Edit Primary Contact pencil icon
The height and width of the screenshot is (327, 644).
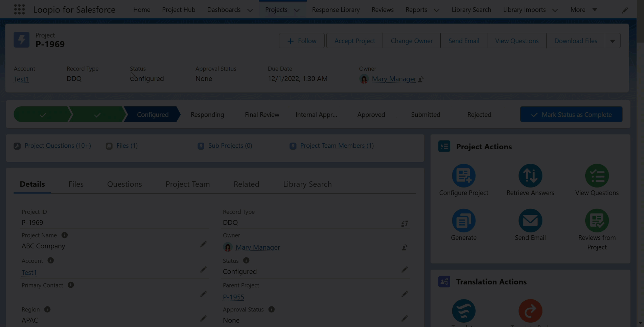(203, 294)
